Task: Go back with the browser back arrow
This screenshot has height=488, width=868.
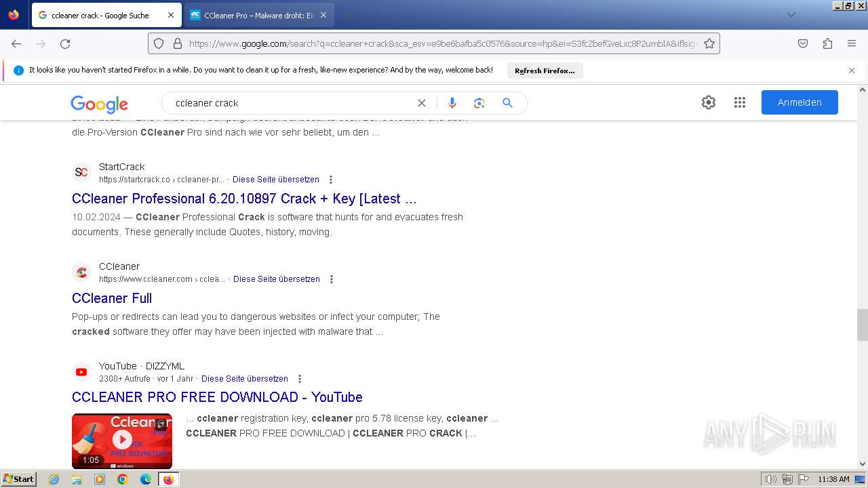Action: (16, 43)
